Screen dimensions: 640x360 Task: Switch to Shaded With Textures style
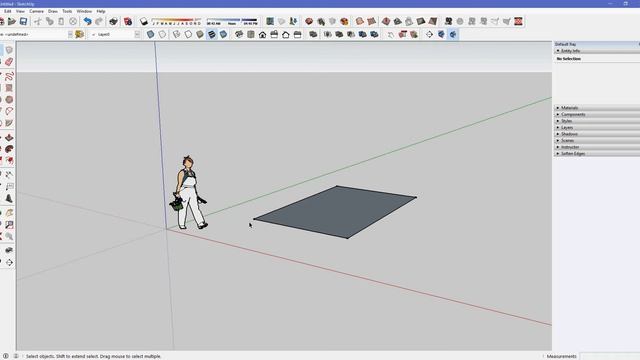coord(211,34)
